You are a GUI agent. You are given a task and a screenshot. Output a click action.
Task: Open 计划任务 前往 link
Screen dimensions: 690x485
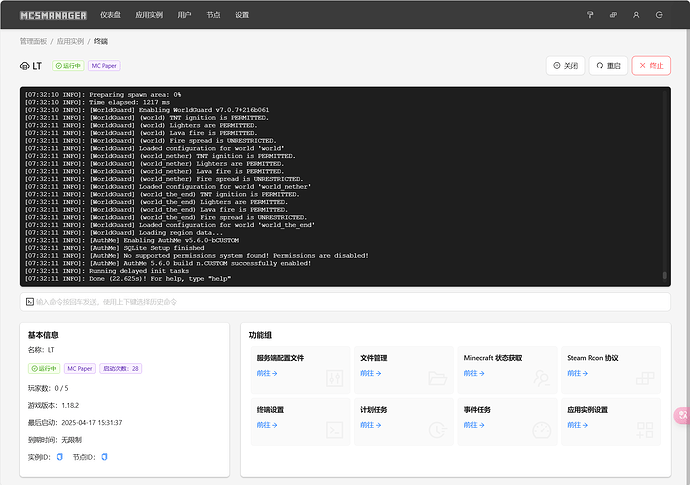tap(371, 425)
